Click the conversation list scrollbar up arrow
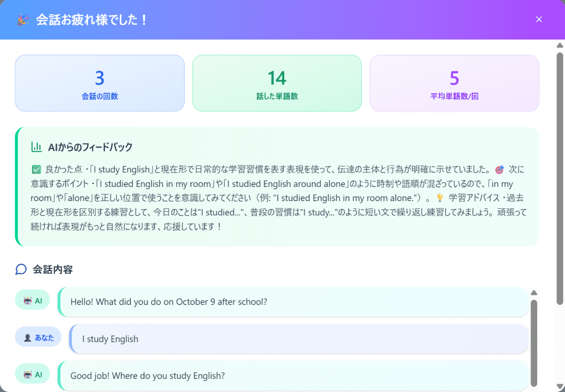 [534, 293]
